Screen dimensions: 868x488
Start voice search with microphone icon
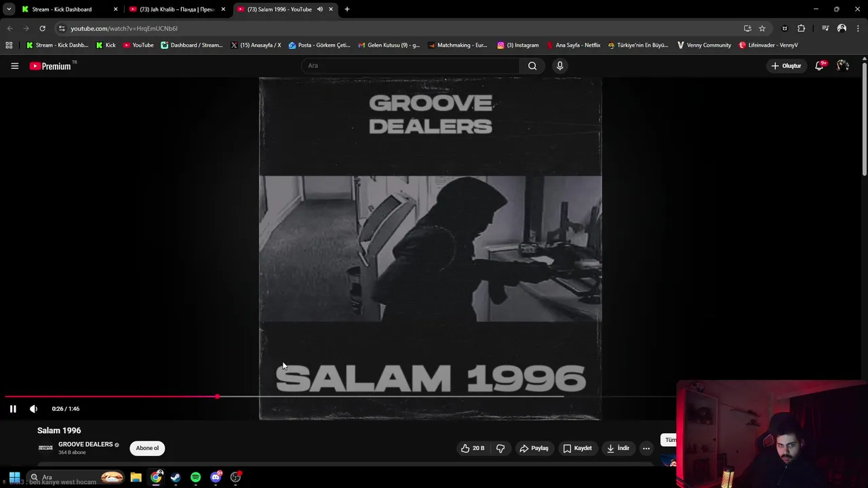click(x=559, y=66)
